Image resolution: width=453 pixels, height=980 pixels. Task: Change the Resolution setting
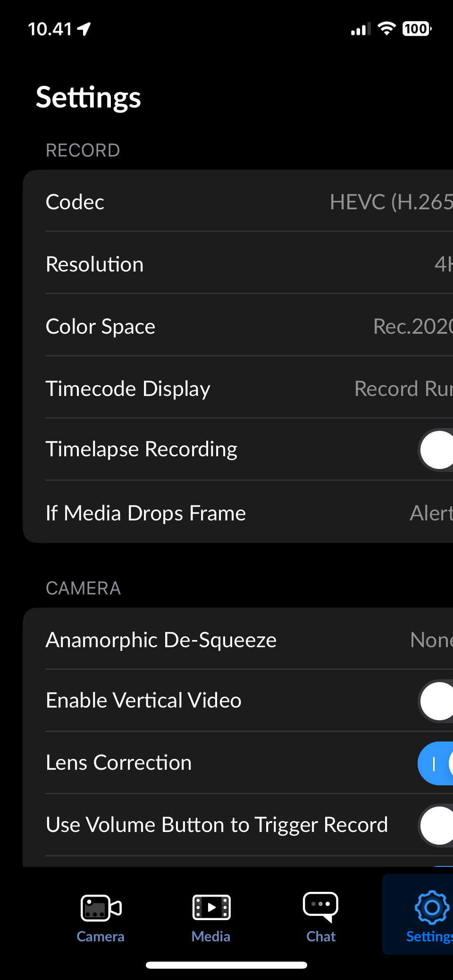238,263
